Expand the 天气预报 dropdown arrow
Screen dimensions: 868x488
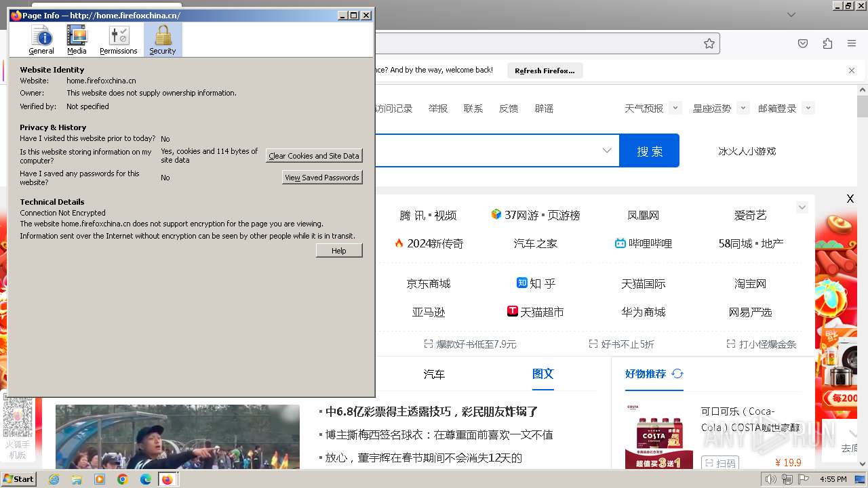(675, 108)
